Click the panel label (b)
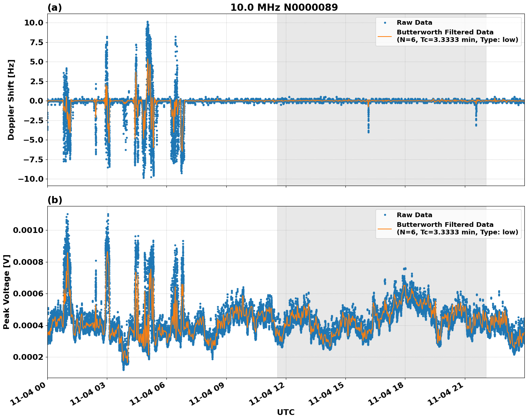Image resolution: width=528 pixels, height=420 pixels. click(x=55, y=200)
